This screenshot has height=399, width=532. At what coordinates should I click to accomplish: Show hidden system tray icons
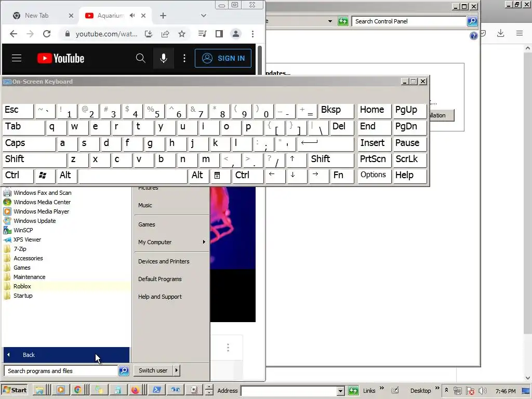click(x=446, y=391)
